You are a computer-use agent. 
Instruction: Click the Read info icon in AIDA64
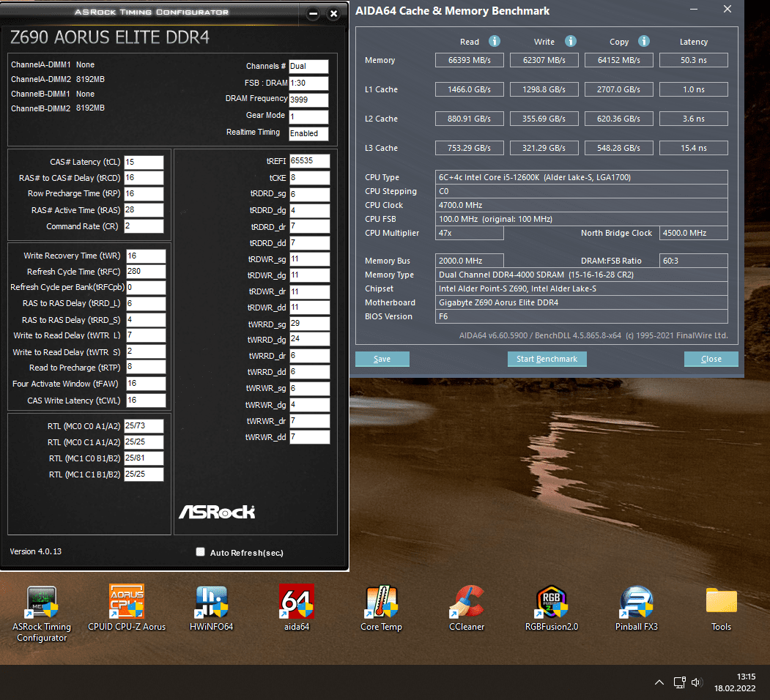point(495,41)
